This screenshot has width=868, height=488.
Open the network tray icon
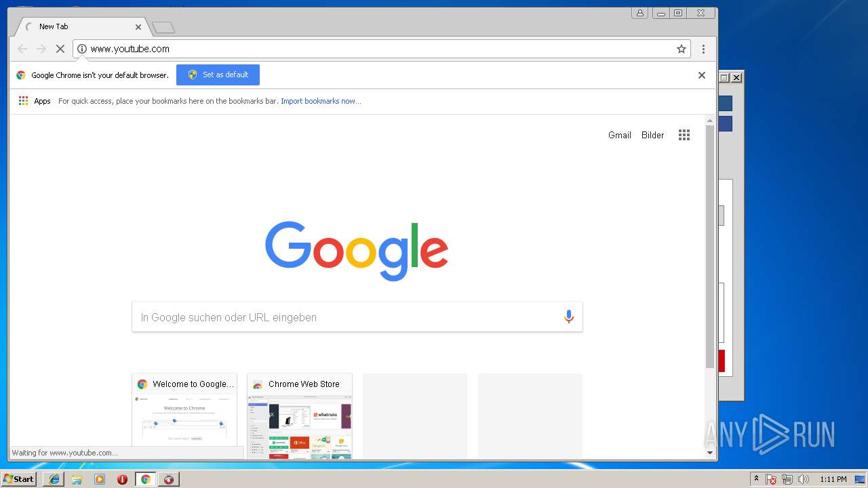tap(787, 479)
